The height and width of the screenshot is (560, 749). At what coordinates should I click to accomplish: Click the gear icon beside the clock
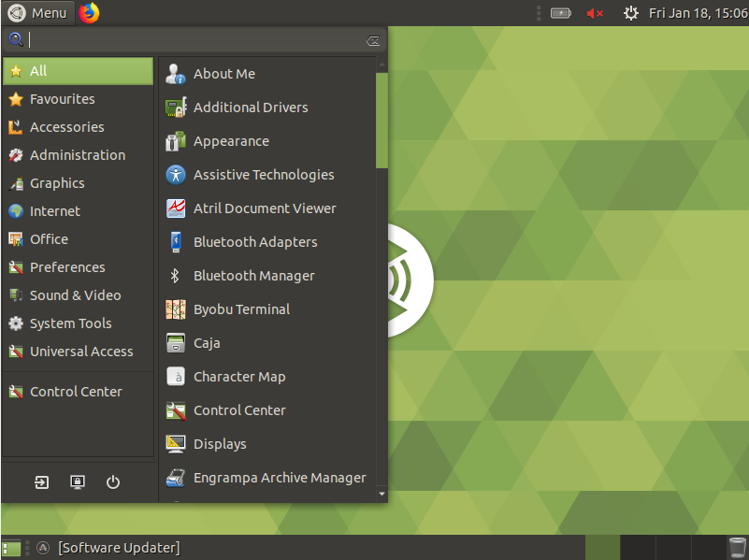(x=630, y=12)
